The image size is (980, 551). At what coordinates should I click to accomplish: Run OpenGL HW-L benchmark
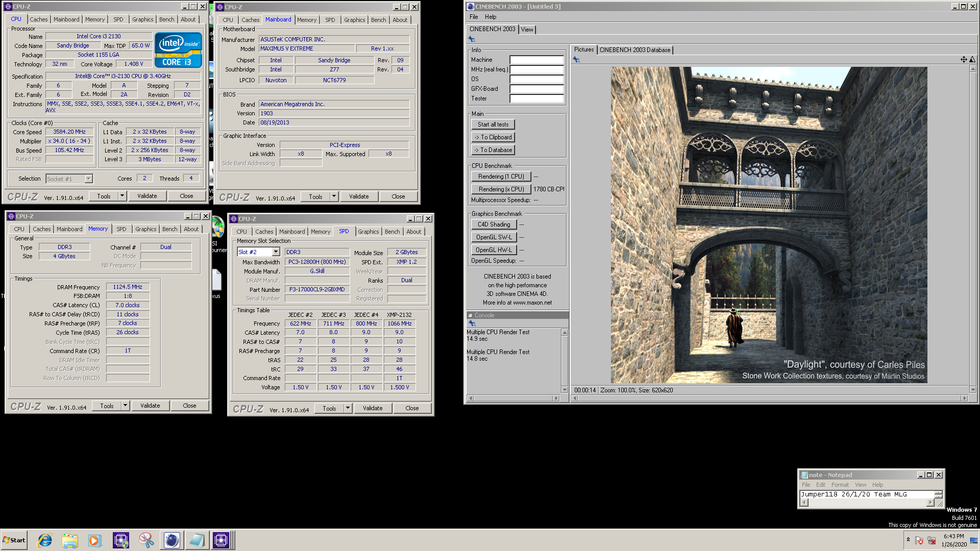coord(494,250)
